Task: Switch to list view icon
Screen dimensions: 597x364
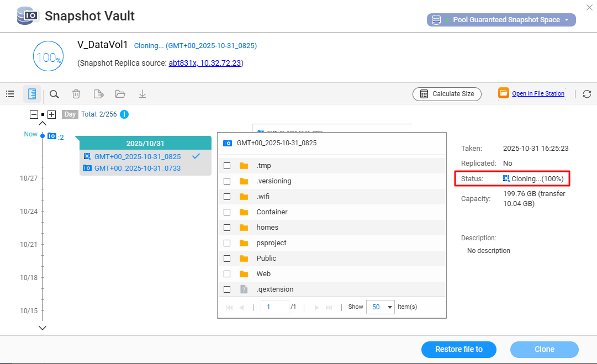Action: tap(10, 94)
